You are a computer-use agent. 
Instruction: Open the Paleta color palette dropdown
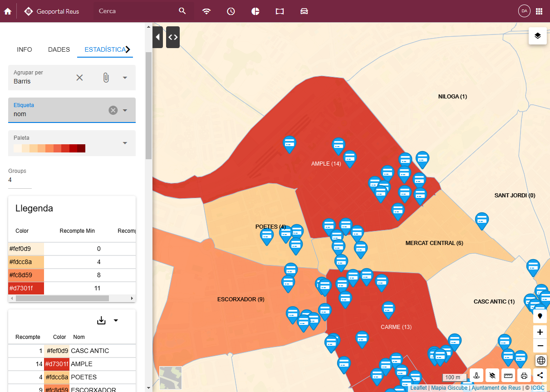click(125, 143)
